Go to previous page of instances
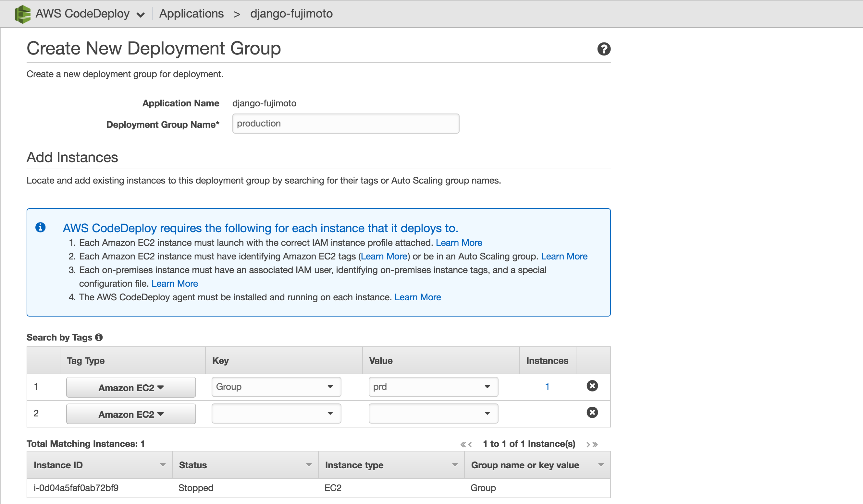Screen dimensions: 863x504 [x=470, y=444]
